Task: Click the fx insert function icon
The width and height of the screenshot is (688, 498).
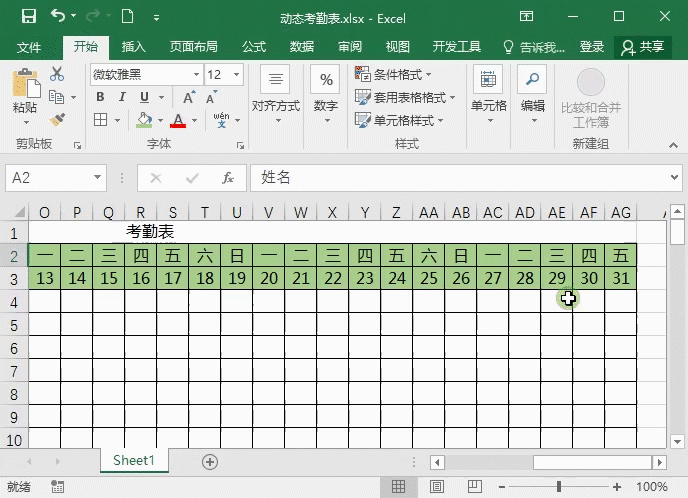Action: (228, 178)
